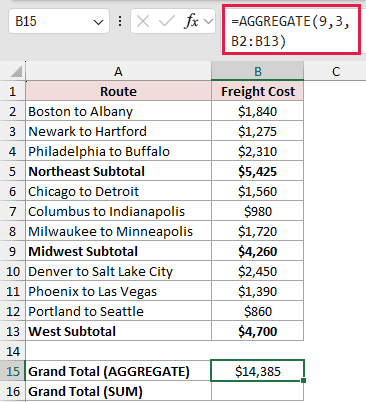Click the Route header cell

point(118,91)
